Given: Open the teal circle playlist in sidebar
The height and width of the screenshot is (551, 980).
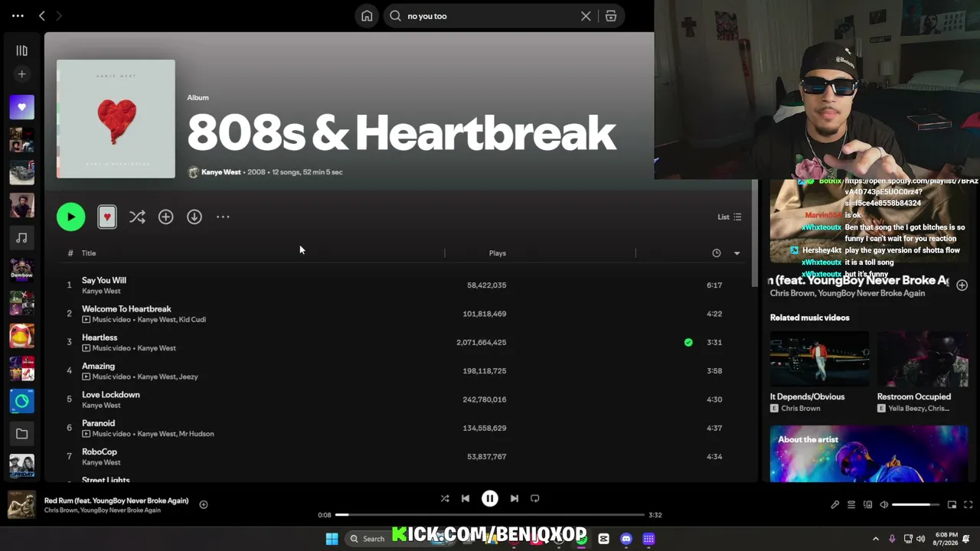Looking at the screenshot, I should 21,401.
